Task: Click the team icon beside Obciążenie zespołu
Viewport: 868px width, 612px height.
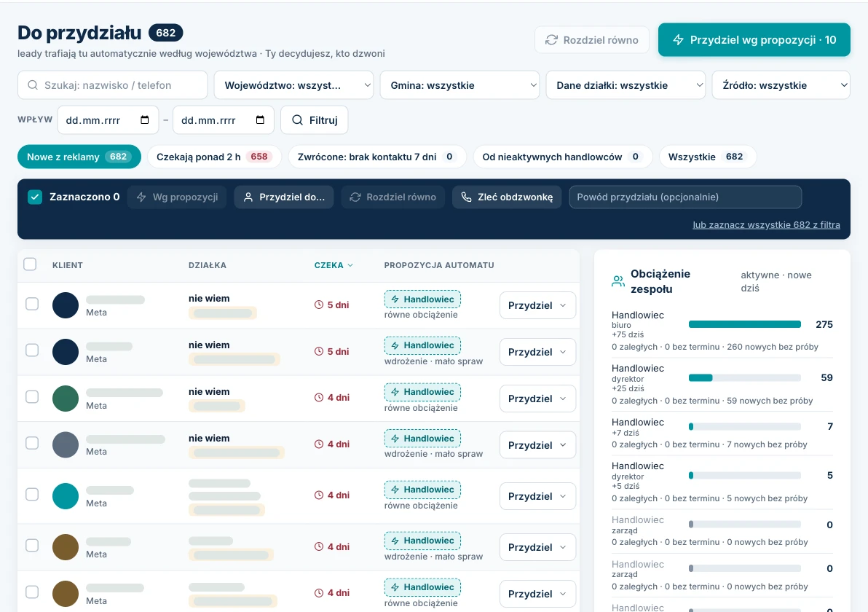Action: pyautogui.click(x=618, y=280)
